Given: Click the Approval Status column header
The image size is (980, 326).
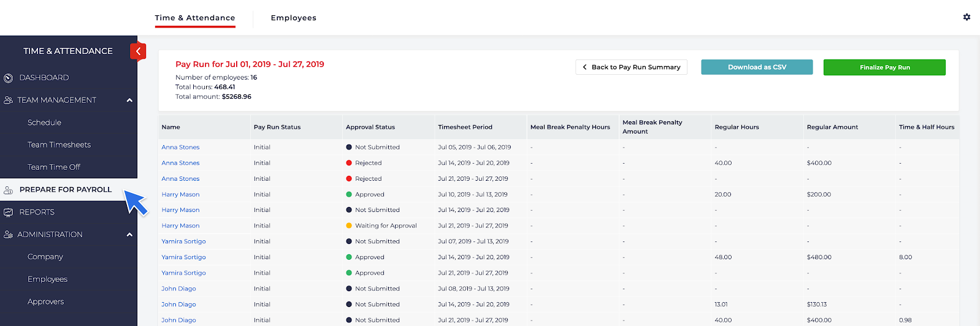Looking at the screenshot, I should tap(370, 127).
